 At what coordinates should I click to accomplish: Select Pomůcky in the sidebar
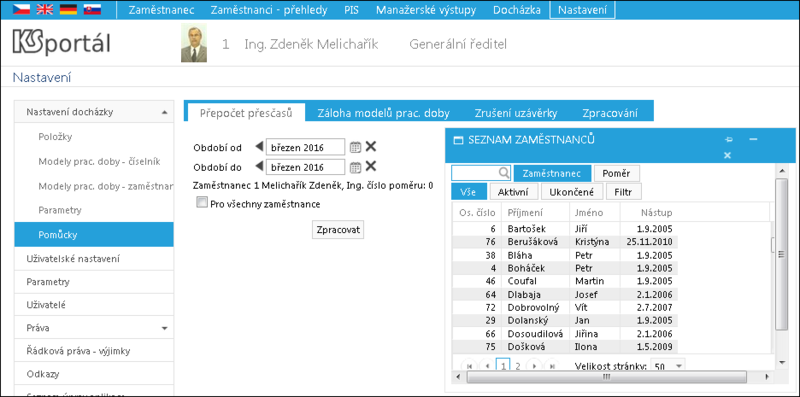coord(94,235)
